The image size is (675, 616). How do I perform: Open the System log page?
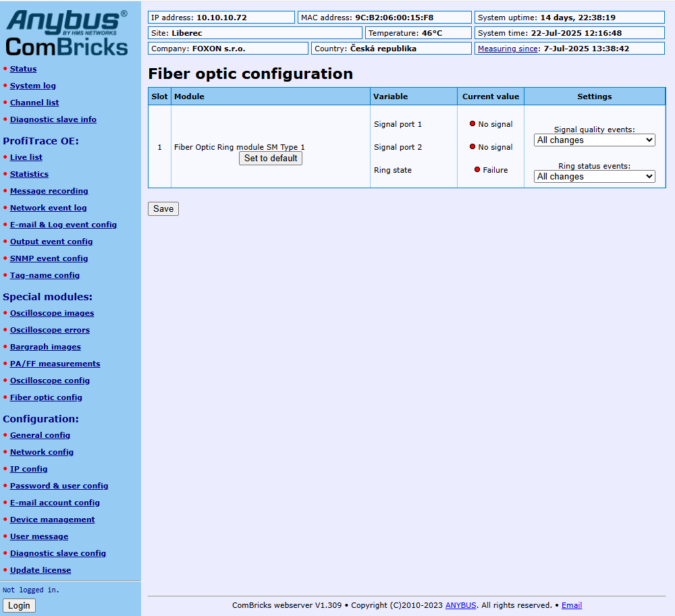(32, 86)
